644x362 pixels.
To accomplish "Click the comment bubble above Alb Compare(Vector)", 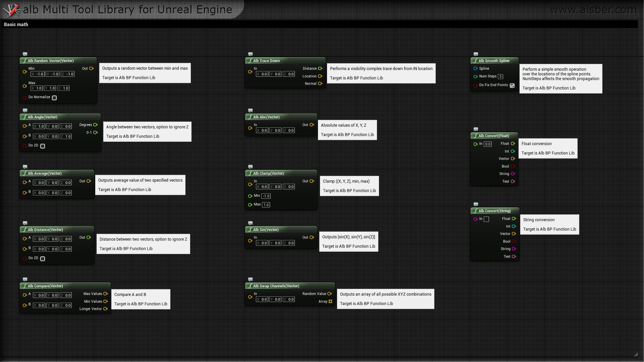I will [25, 279].
